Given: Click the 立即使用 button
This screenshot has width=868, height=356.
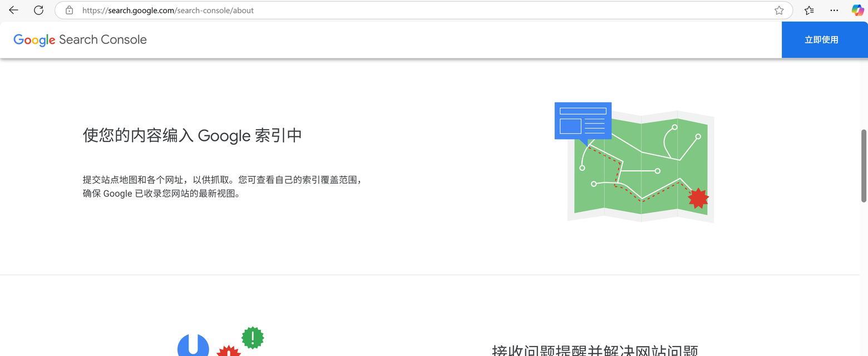Looking at the screenshot, I should click(825, 39).
